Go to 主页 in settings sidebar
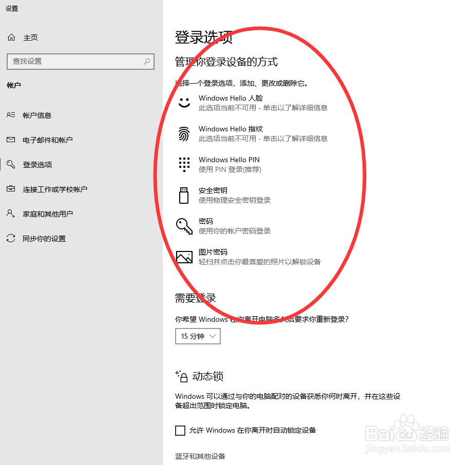 click(30, 37)
